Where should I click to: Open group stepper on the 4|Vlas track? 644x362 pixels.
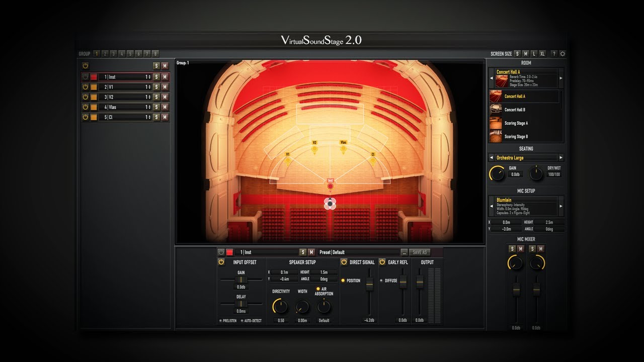tap(149, 107)
